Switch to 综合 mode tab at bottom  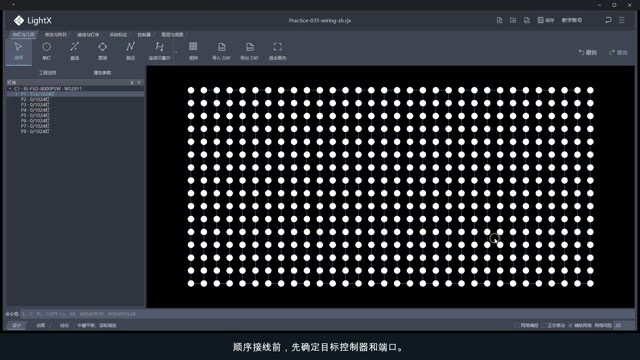tap(64, 325)
